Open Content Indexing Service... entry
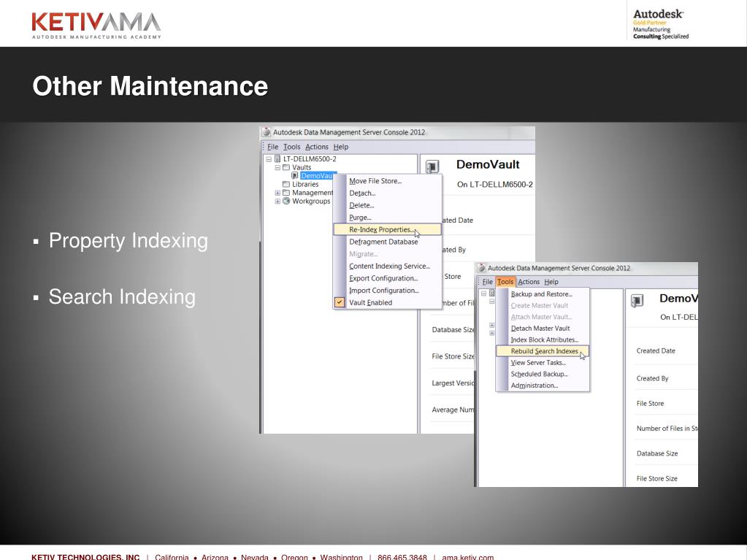 tap(387, 266)
